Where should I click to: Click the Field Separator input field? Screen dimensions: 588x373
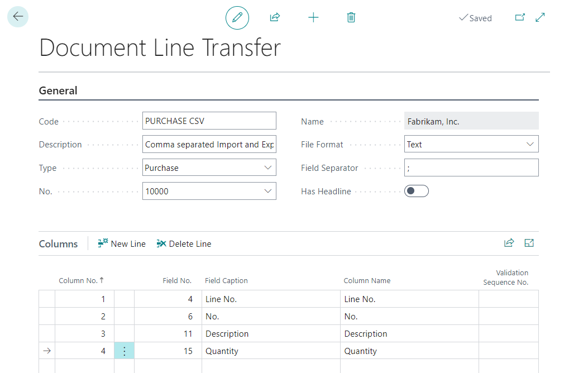(471, 168)
